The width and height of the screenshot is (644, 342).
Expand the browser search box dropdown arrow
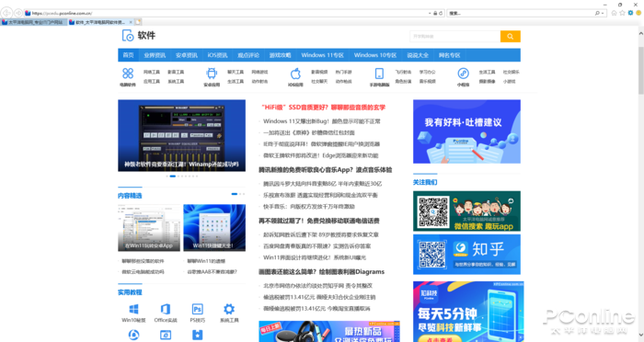point(603,13)
